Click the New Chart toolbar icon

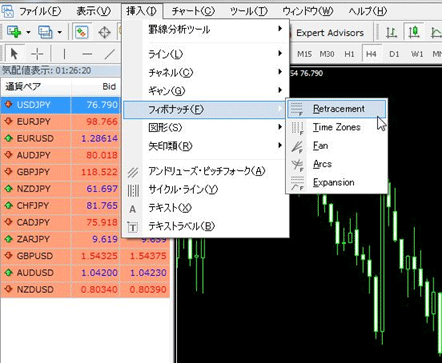click(14, 32)
